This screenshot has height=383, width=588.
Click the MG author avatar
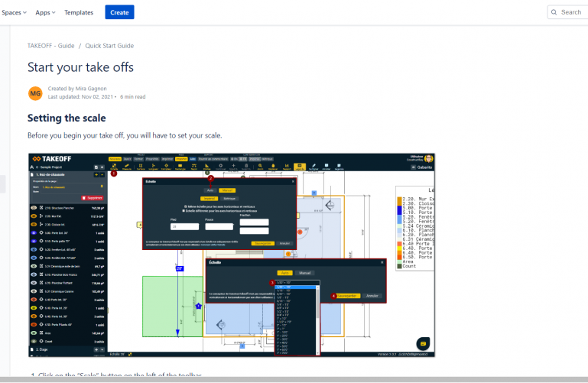pyautogui.click(x=35, y=93)
